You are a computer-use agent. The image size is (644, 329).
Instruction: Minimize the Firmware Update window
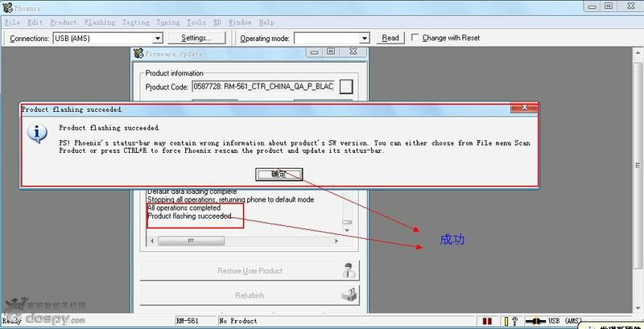coord(315,52)
